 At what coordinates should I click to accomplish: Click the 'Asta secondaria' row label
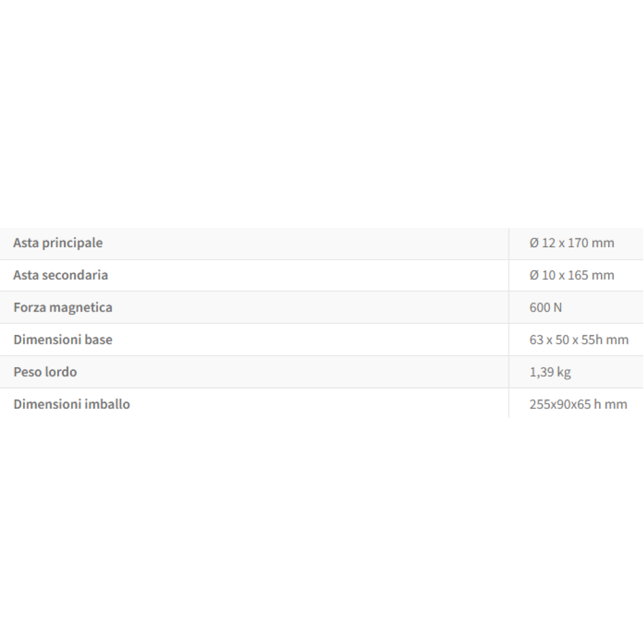pyautogui.click(x=61, y=275)
